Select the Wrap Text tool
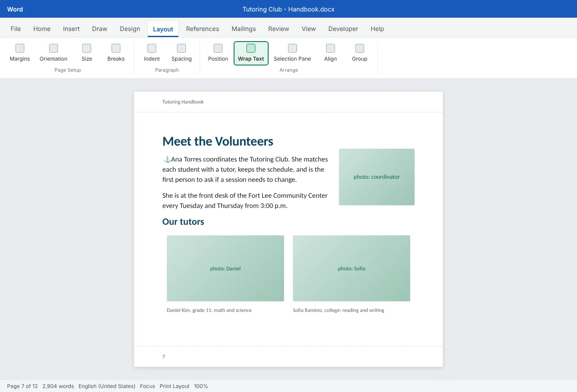 [251, 53]
